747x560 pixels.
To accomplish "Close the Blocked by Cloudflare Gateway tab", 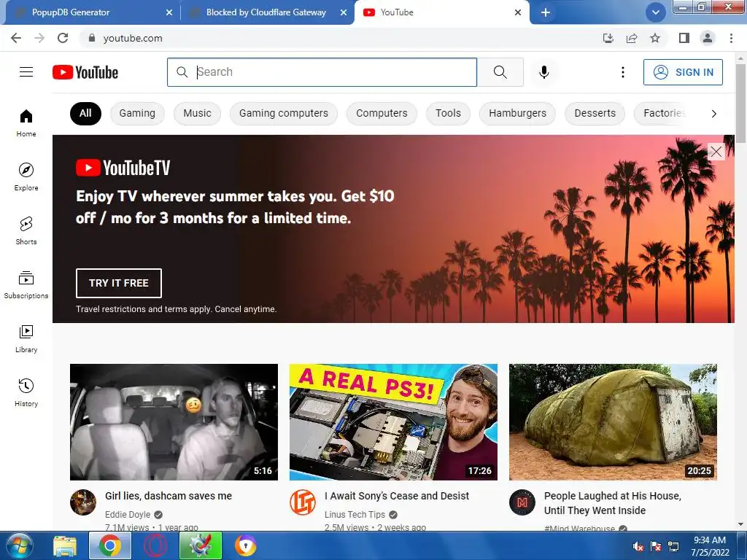I will [x=344, y=12].
